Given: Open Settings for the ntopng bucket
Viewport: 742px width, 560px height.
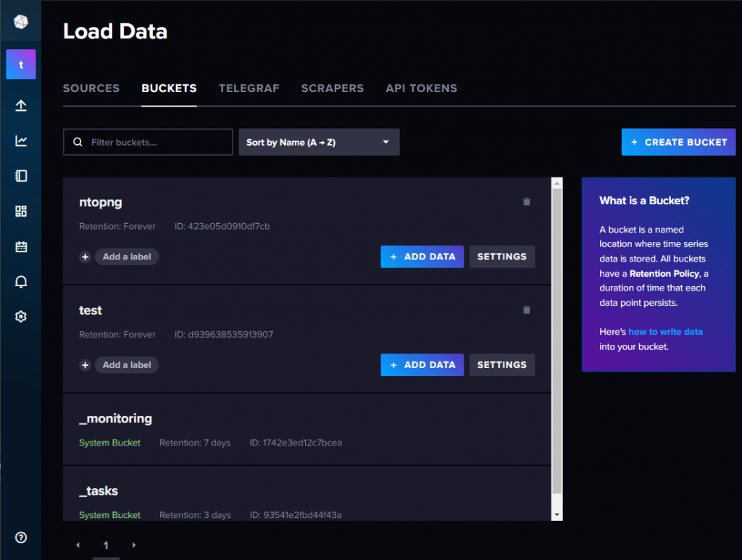Looking at the screenshot, I should point(501,256).
